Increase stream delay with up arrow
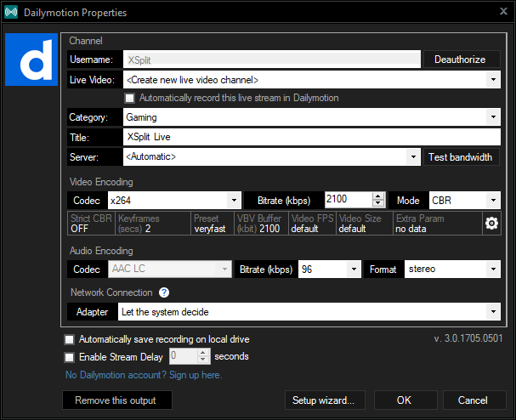This screenshot has height=420, width=516. point(203,353)
